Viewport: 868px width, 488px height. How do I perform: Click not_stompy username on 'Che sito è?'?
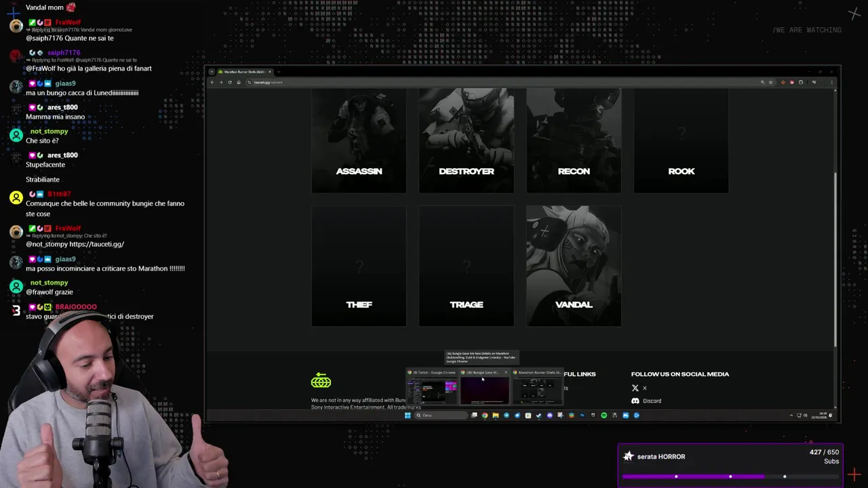click(x=49, y=131)
